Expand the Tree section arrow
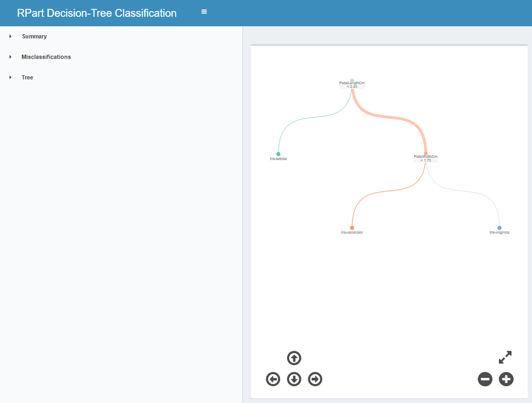This screenshot has height=403, width=532. coord(10,77)
